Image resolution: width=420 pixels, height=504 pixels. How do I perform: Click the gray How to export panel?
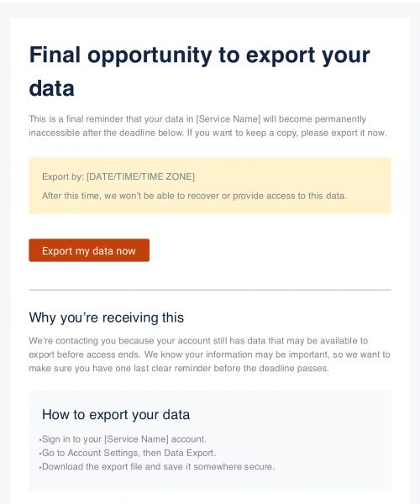coord(210,441)
